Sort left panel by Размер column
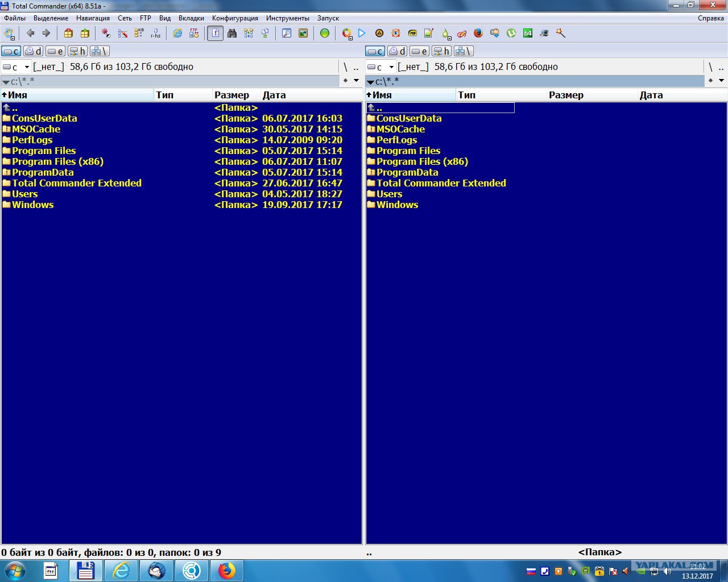 click(236, 95)
